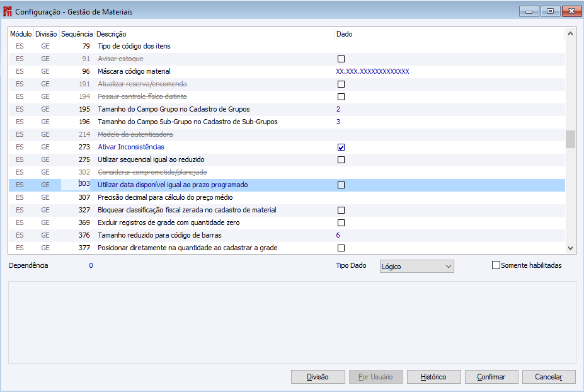Sort by the Sequência column header
This screenshot has width=584, height=392.
tap(77, 34)
